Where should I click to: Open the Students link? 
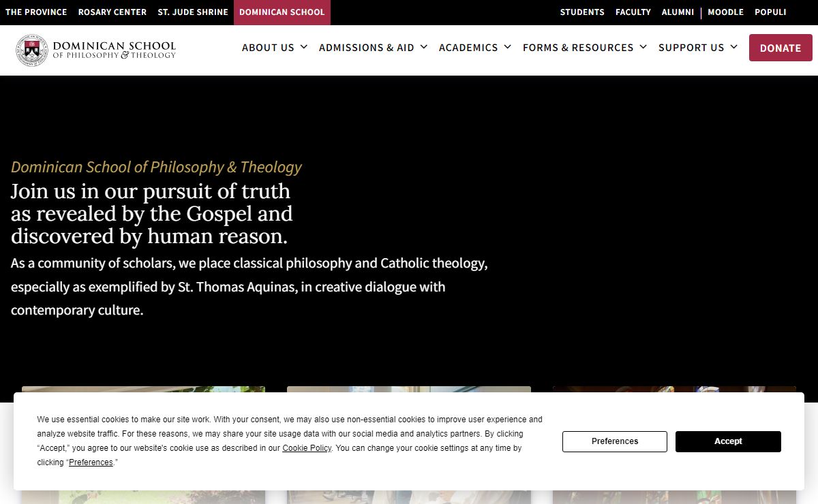(582, 12)
